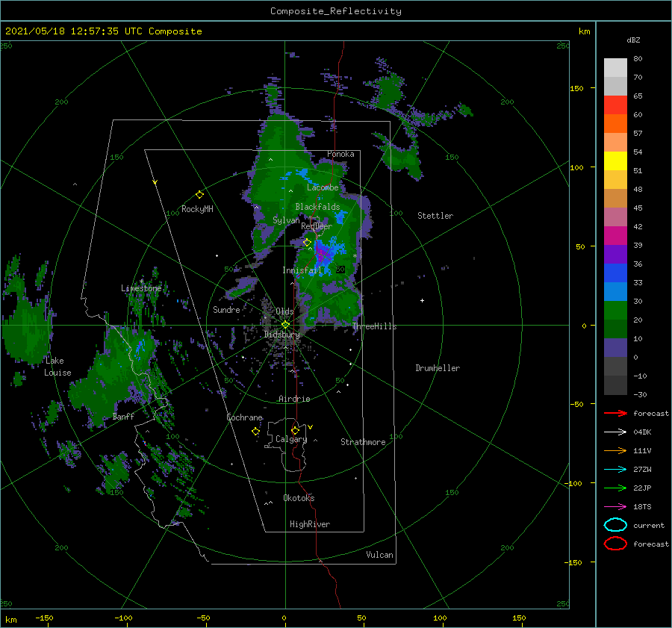Click the Calgary city label
This screenshot has height=628, width=672.
click(291, 439)
